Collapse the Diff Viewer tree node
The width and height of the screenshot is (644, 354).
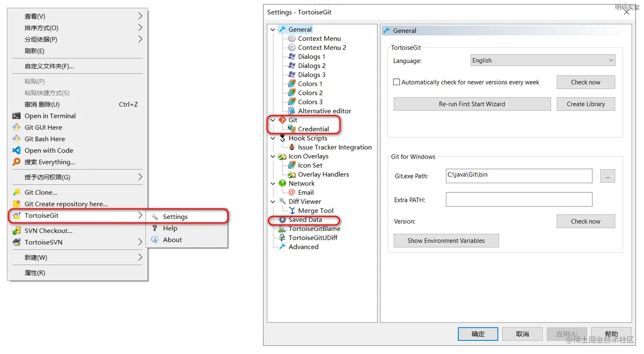click(273, 201)
